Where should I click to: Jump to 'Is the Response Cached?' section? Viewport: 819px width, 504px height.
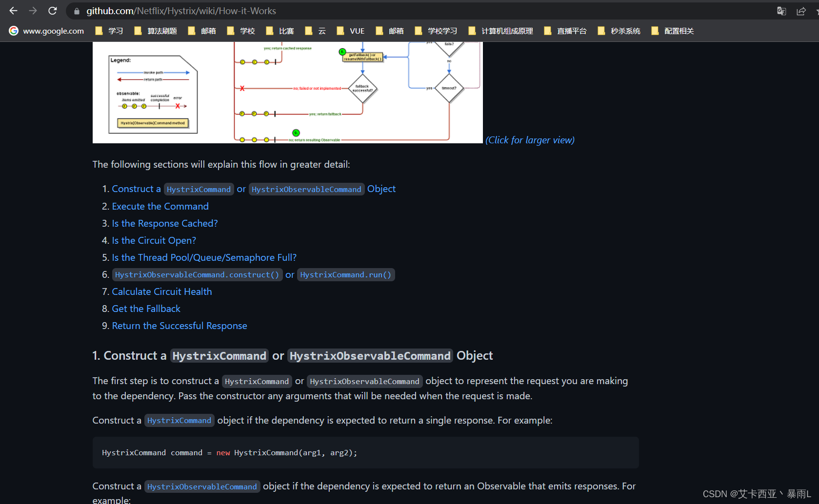(x=165, y=223)
